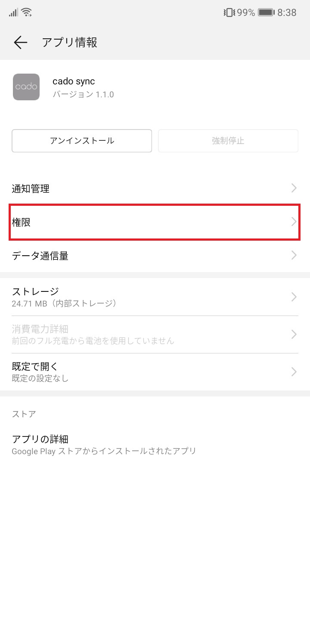The height and width of the screenshot is (644, 310).
Task: Expand the データ通信量 data usage row
Action: click(x=155, y=256)
